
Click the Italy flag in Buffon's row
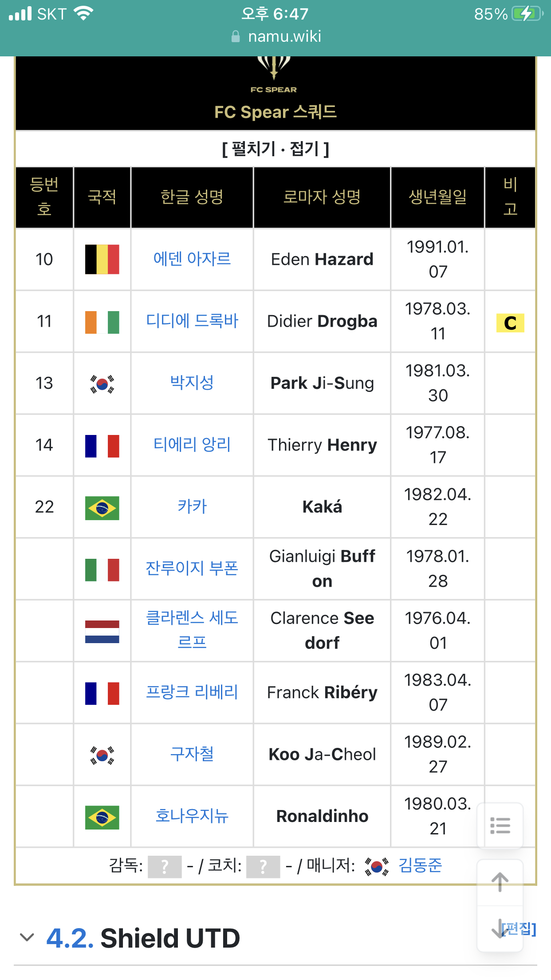click(x=102, y=570)
